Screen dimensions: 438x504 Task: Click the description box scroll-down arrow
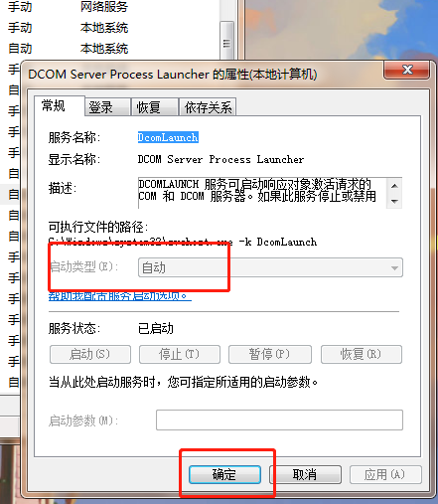pos(394,201)
